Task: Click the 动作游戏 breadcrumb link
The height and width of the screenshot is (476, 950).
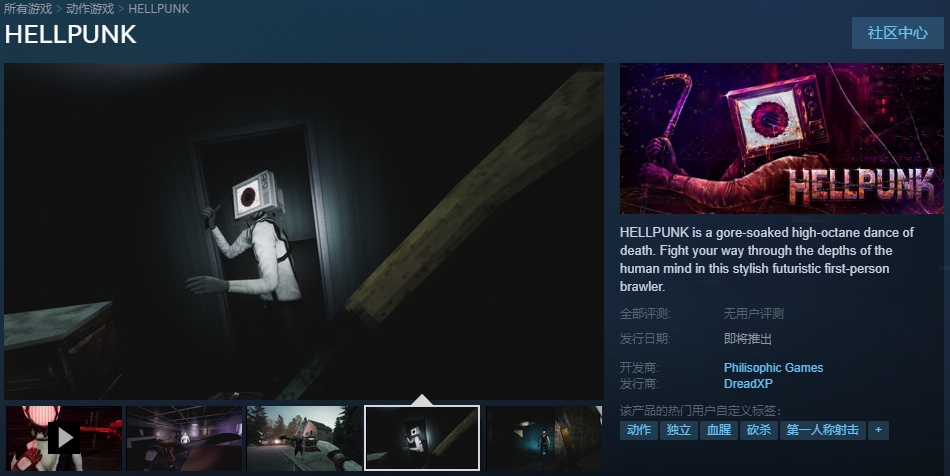Action: (x=90, y=8)
